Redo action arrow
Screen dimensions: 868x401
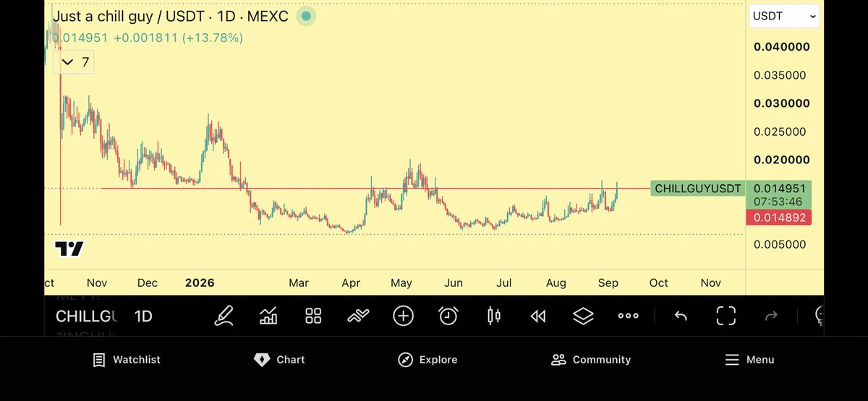771,316
